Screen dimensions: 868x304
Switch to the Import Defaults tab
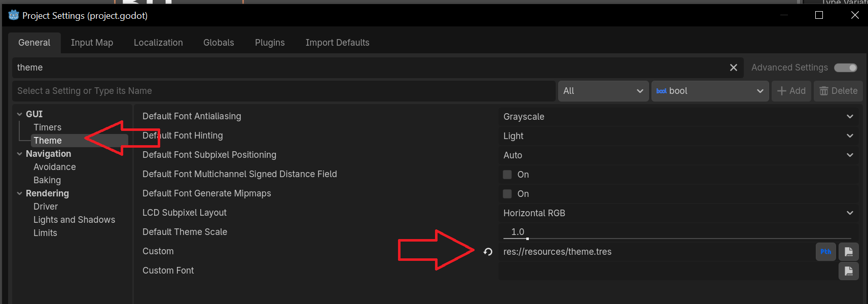(x=337, y=43)
